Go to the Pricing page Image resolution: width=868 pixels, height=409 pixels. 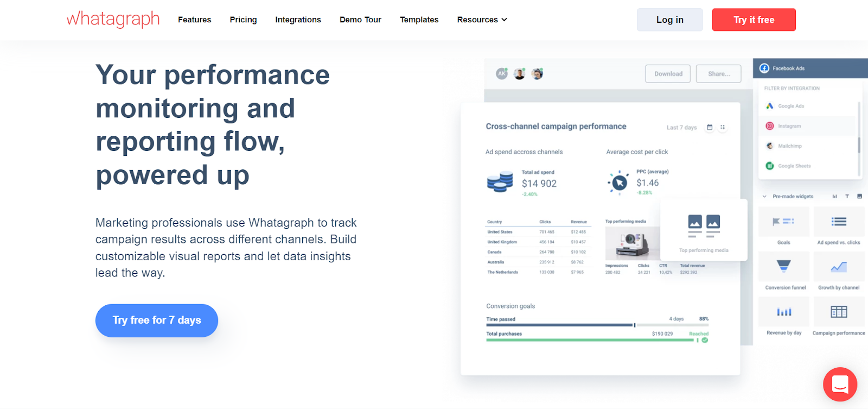tap(243, 20)
